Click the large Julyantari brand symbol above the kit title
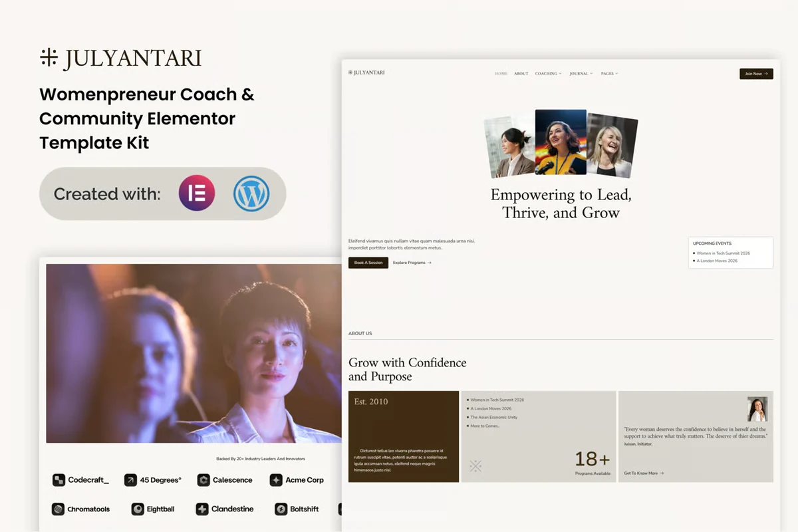 click(49, 58)
